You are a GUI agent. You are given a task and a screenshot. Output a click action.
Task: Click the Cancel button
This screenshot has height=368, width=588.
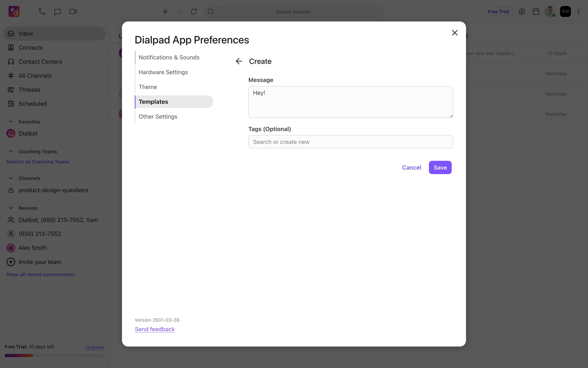(411, 167)
